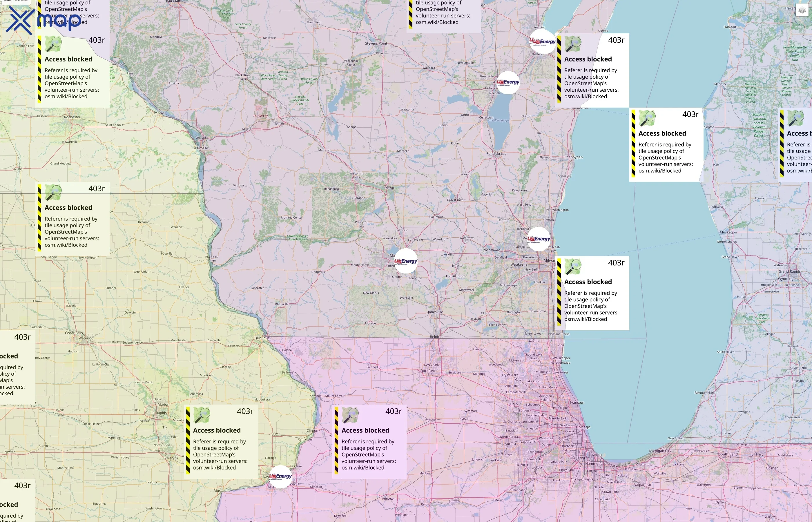Click the Evanston city label
Image resolution: width=812 pixels, height=522 pixels.
(x=577, y=403)
